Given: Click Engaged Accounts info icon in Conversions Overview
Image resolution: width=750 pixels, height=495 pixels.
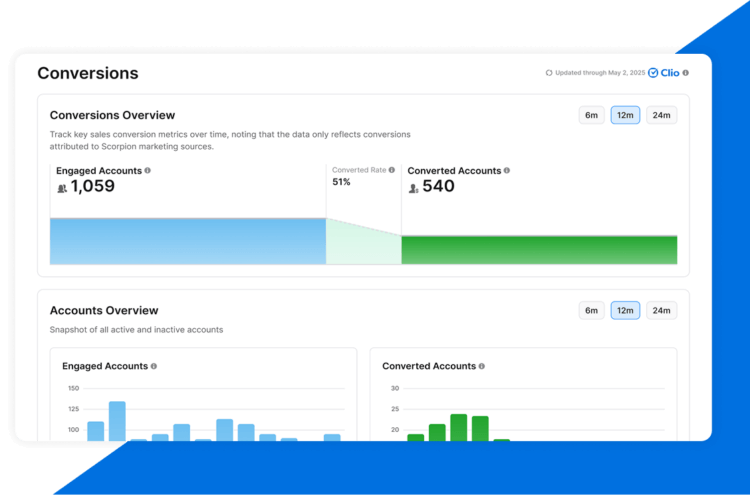Looking at the screenshot, I should click(148, 171).
